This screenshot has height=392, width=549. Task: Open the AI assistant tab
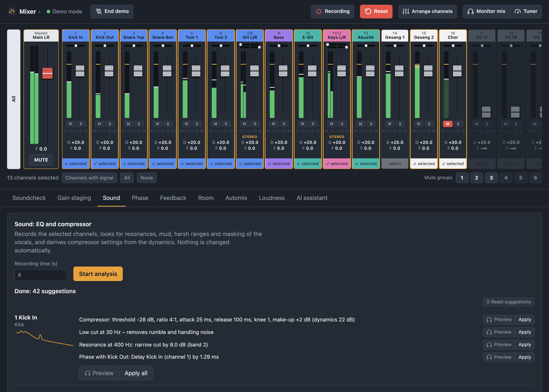[x=312, y=198]
